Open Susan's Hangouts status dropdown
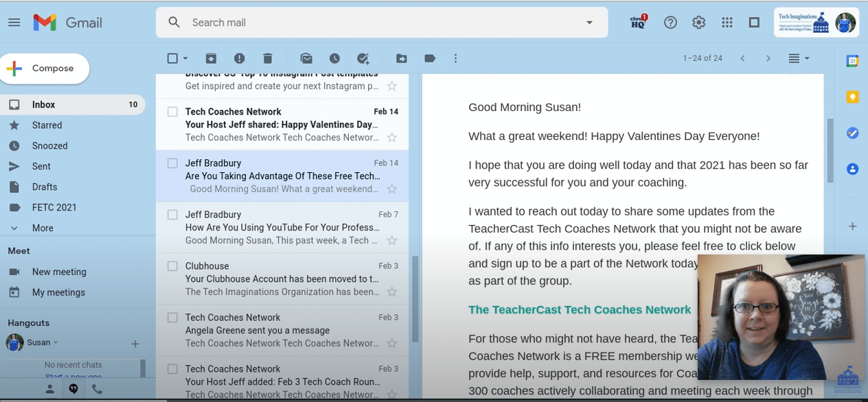Image resolution: width=868 pixels, height=402 pixels. (56, 342)
